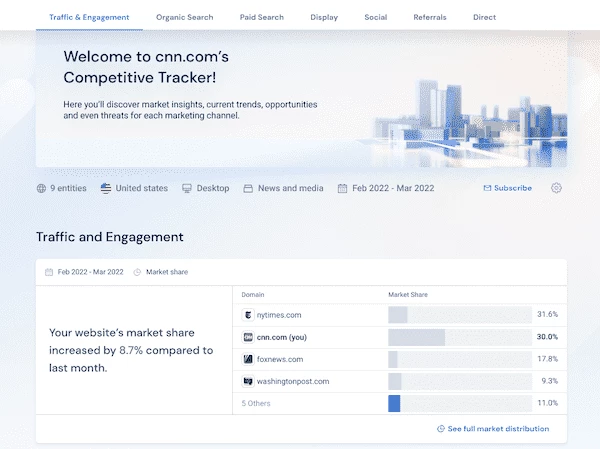Click the card's Feb 2022 - Mar 2022 label
This screenshot has width=600, height=449.
point(90,272)
